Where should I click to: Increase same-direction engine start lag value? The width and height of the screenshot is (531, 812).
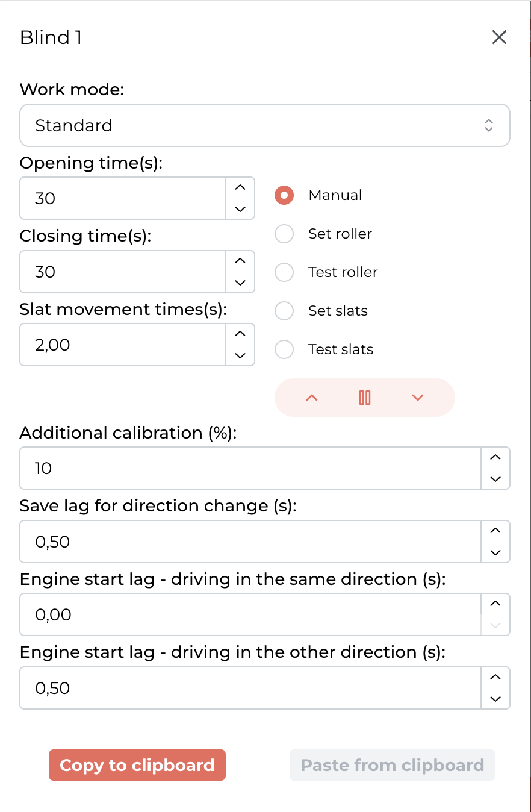coord(495,604)
